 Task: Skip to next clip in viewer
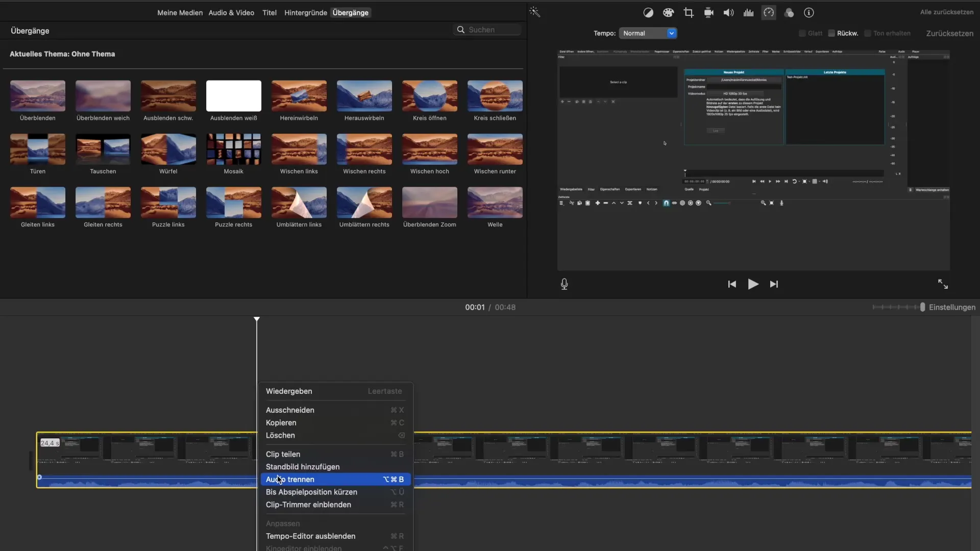tap(774, 284)
